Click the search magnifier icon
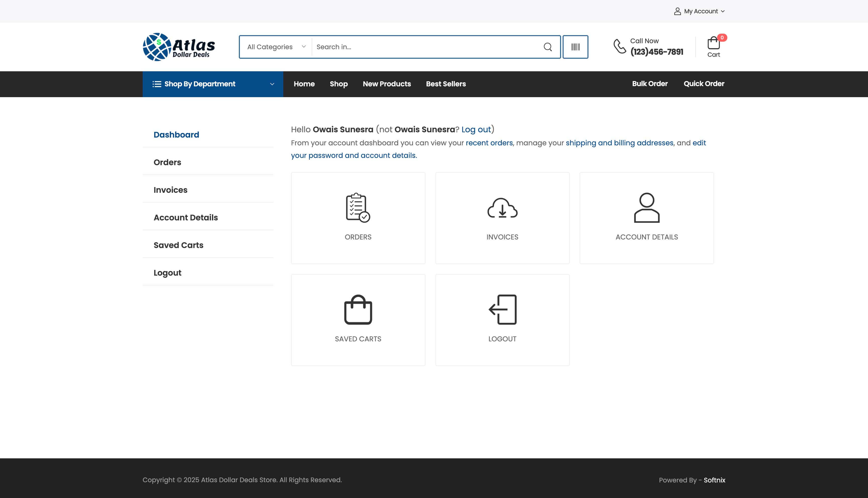Screen dimensions: 868x498 coord(548,47)
